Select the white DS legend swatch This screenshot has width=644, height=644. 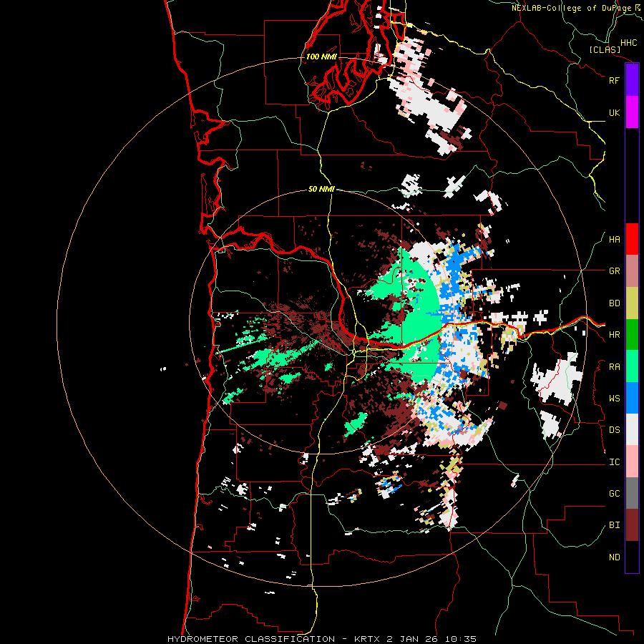click(632, 429)
